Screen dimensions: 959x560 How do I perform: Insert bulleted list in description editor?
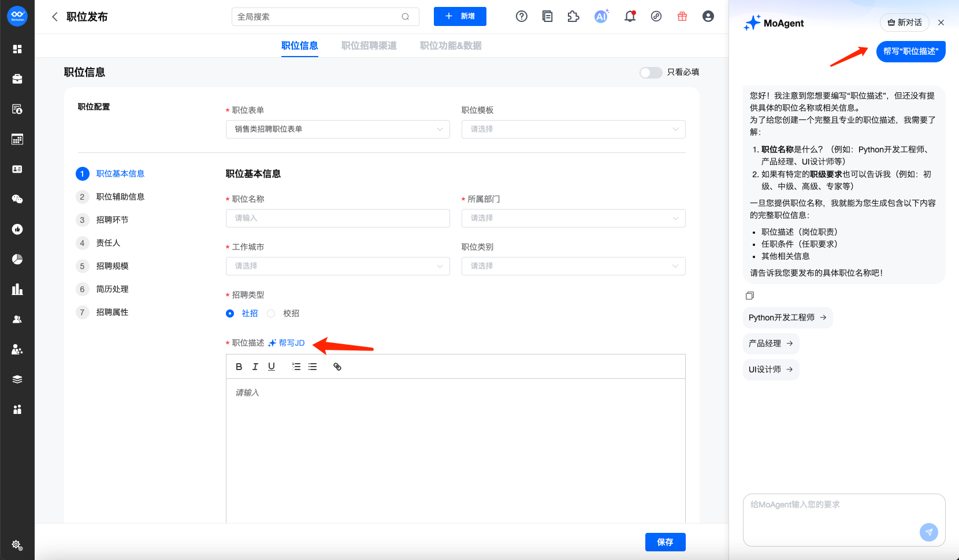(313, 367)
